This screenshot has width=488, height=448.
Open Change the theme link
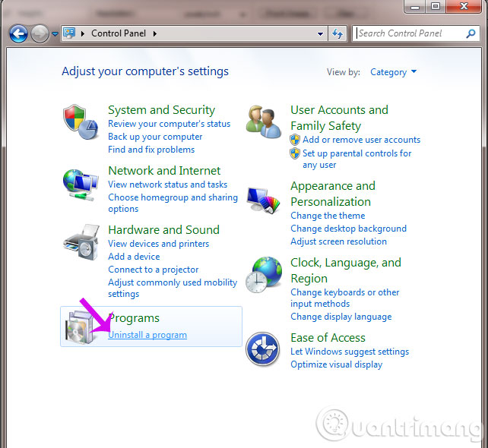click(328, 216)
